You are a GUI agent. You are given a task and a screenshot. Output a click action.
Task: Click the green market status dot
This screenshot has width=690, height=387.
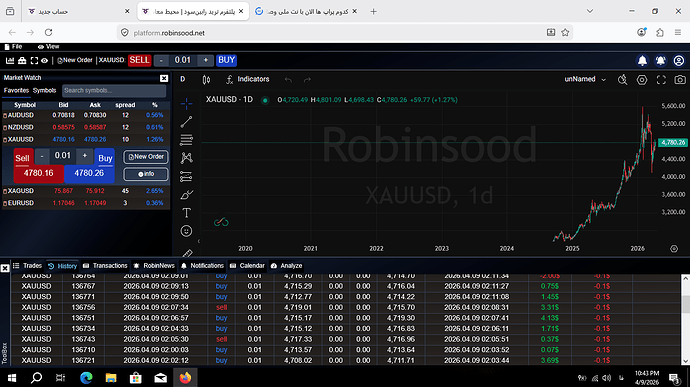265,100
